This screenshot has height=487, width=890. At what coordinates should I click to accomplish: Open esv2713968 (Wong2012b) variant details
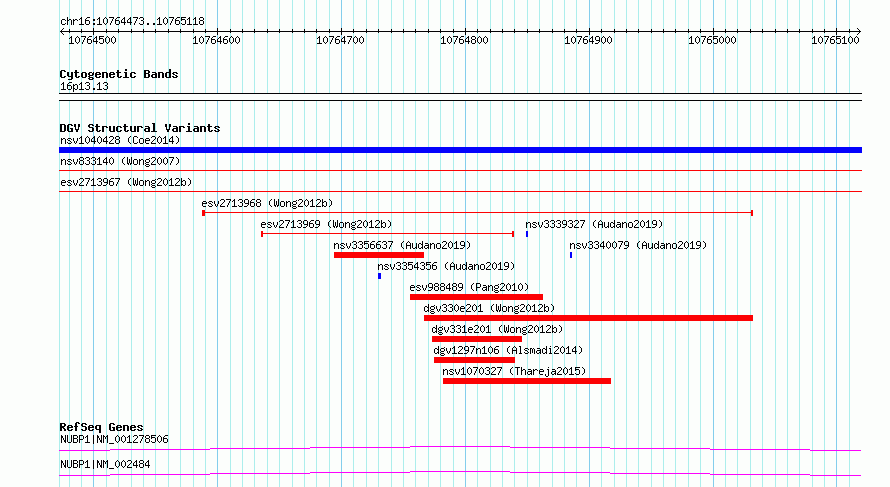click(x=267, y=203)
